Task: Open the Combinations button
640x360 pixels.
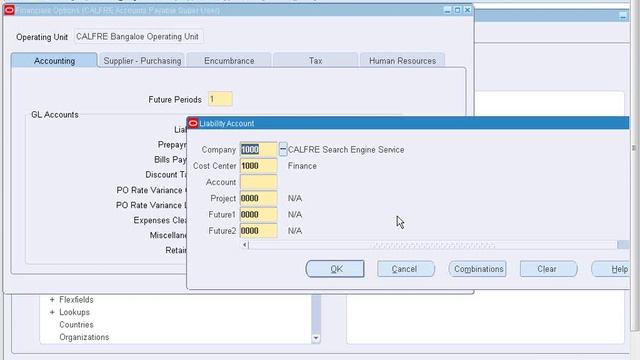Action: [478, 269]
